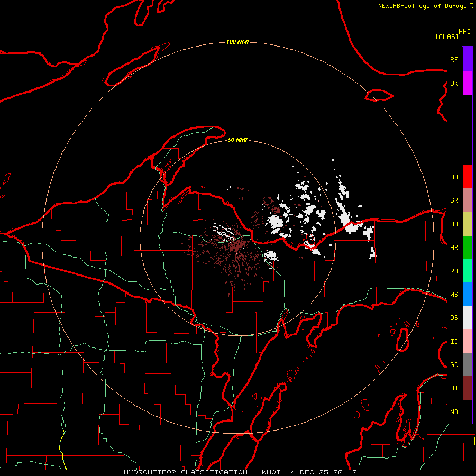Click the 14 DEC 25 date text
This screenshot has height=476, width=476.
coord(307,472)
